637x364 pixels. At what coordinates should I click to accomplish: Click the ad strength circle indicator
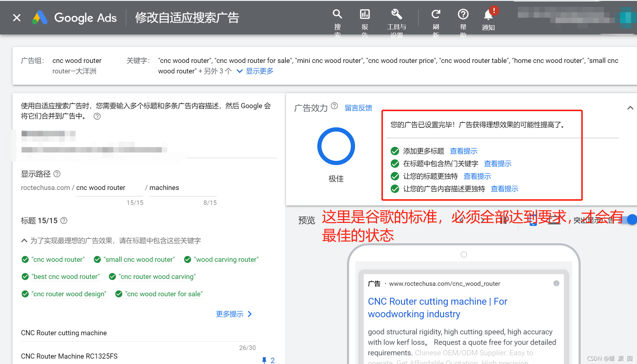pos(336,146)
